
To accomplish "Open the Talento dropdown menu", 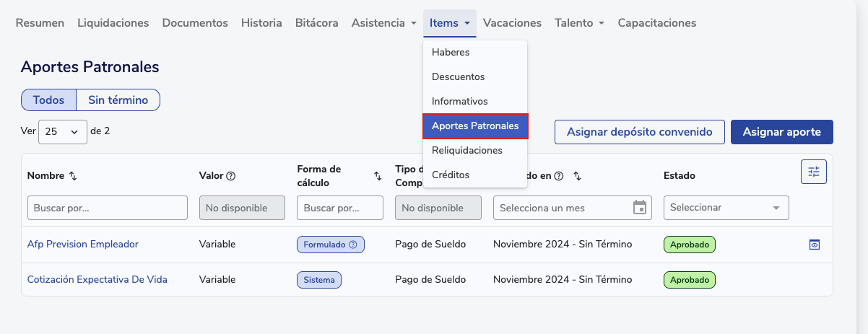I will [x=579, y=23].
